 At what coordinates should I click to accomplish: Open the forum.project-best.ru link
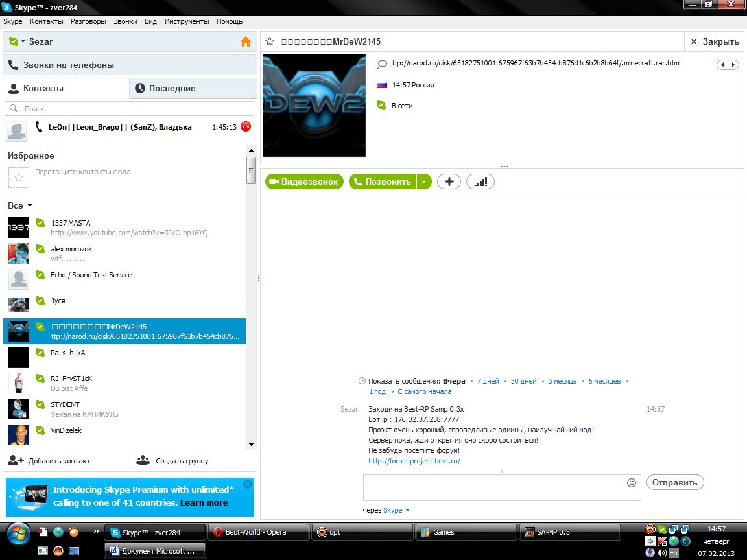click(414, 461)
